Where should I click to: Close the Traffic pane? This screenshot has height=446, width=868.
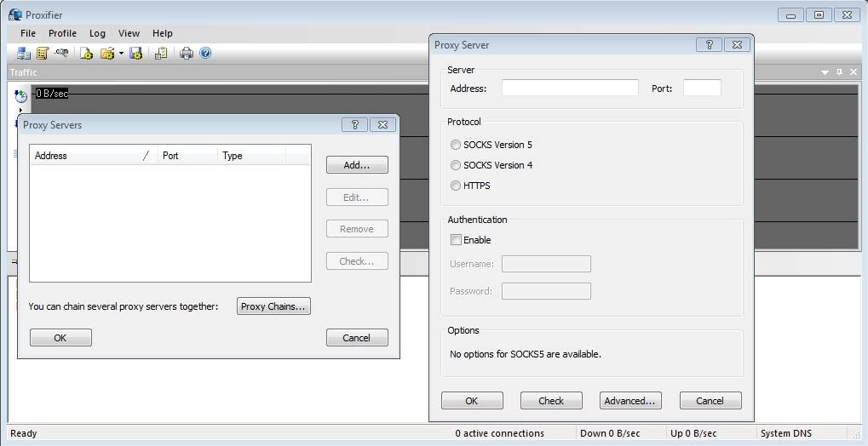[x=853, y=72]
